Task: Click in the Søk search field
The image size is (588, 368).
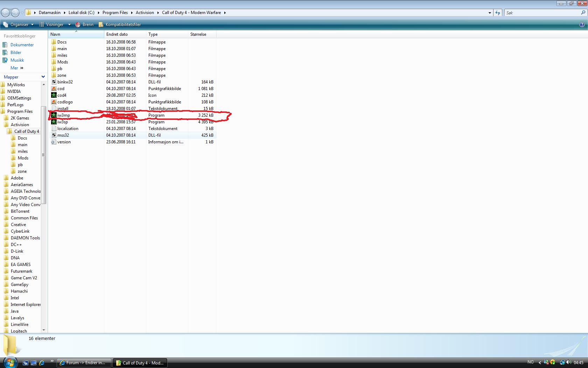Action: [x=542, y=13]
